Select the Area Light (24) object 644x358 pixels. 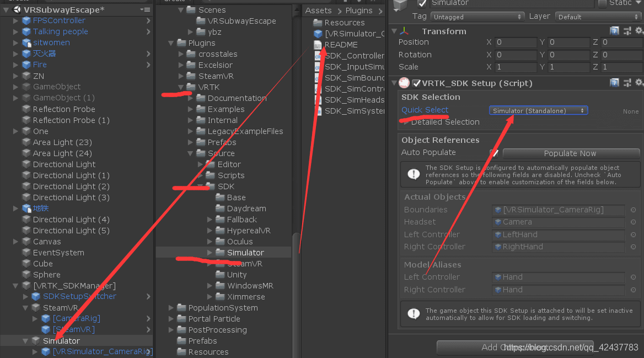(x=62, y=153)
